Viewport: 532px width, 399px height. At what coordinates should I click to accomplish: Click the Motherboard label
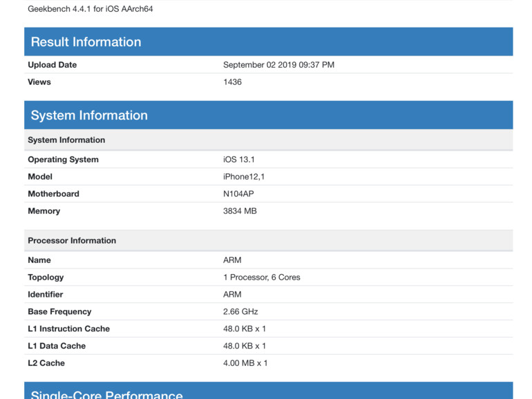54,194
